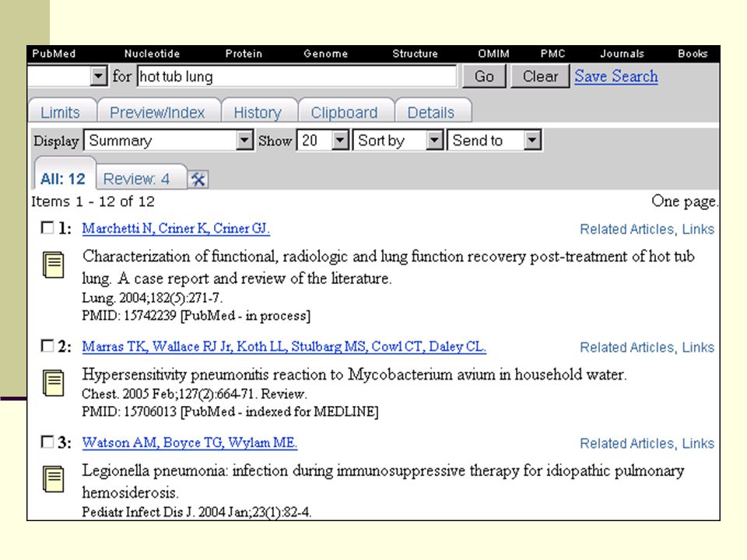Open abstract icon for Marchetti article
Viewport: 747px width, 560px height.
pyautogui.click(x=54, y=264)
